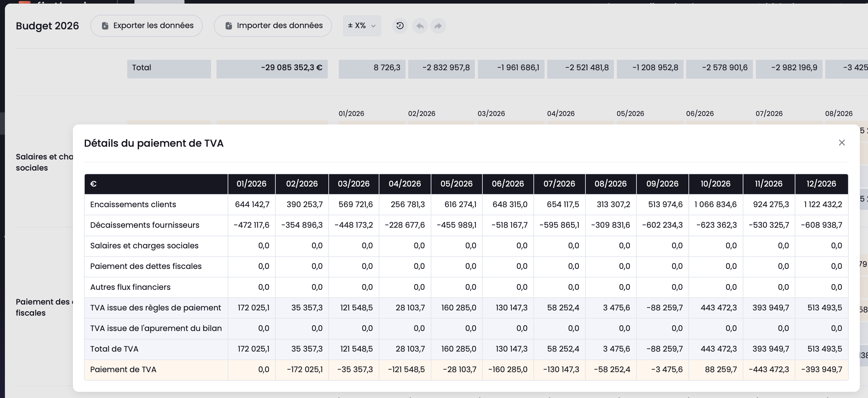Click the import file icon
The width and height of the screenshot is (868, 398).
pos(229,26)
